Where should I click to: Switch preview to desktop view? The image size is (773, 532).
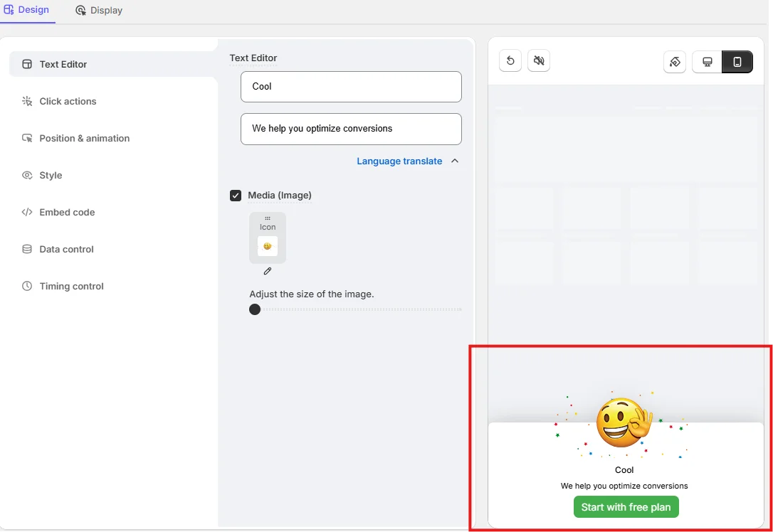click(707, 62)
